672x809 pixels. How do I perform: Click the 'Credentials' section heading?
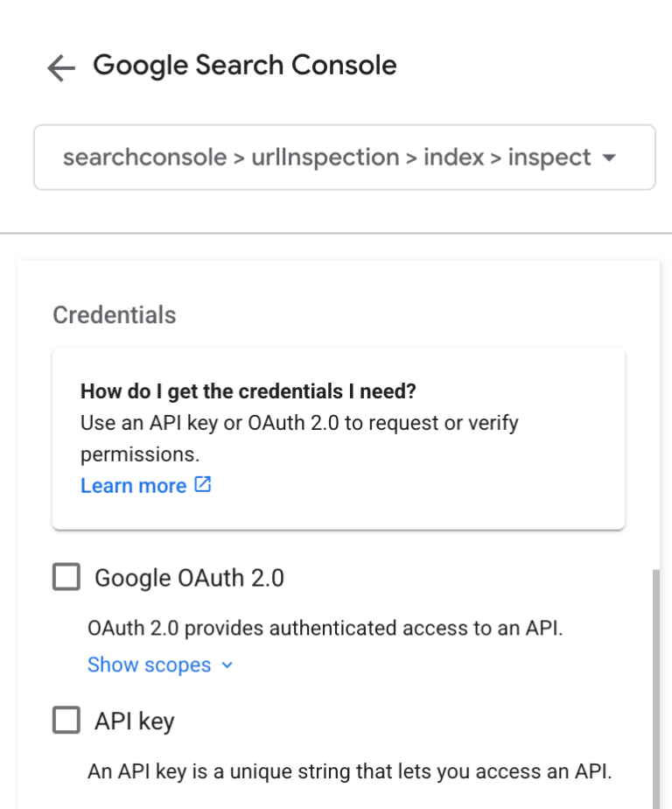pos(114,314)
